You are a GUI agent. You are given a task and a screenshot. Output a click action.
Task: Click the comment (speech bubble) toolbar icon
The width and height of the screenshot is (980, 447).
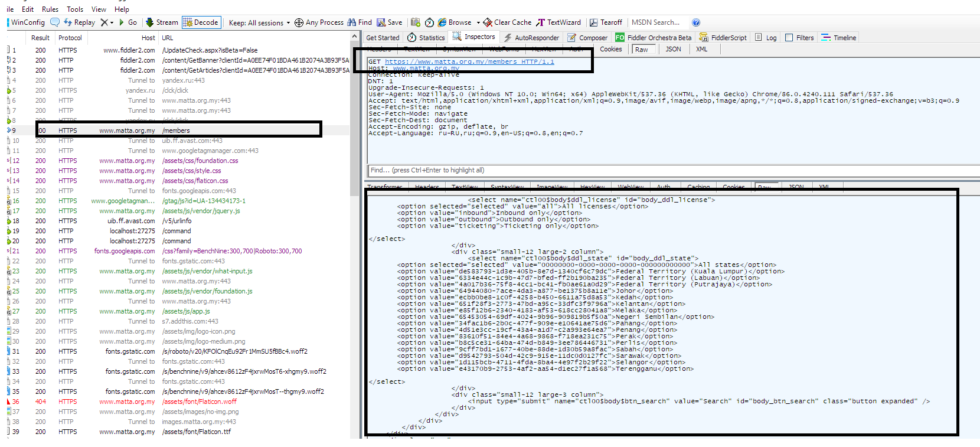tap(55, 22)
